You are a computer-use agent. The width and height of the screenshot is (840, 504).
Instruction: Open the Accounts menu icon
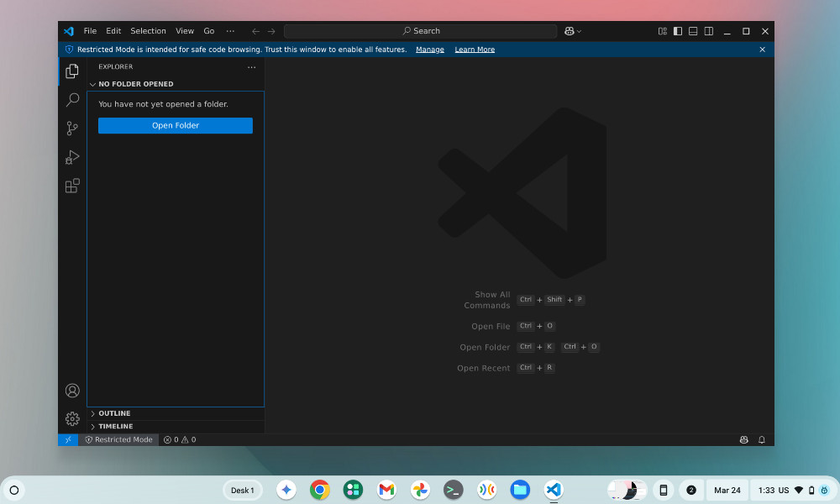[72, 391]
